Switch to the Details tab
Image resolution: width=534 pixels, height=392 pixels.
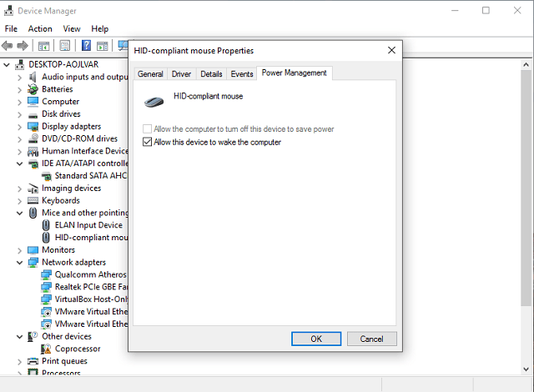pos(211,74)
